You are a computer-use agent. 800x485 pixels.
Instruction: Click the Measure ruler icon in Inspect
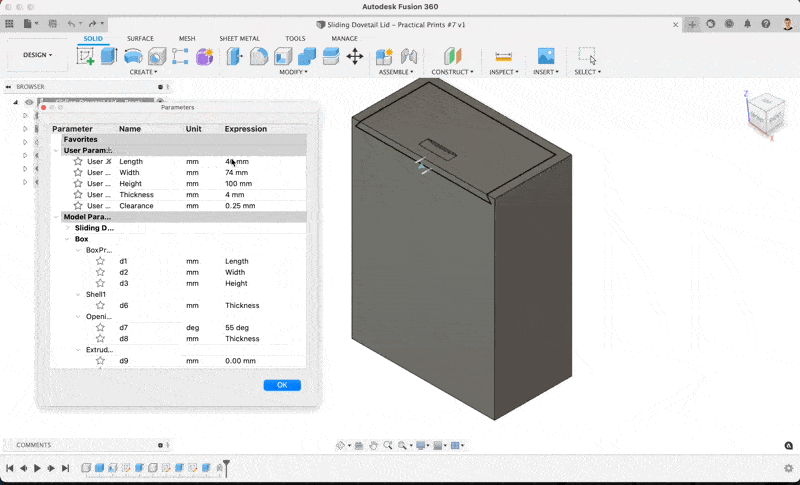click(x=503, y=57)
